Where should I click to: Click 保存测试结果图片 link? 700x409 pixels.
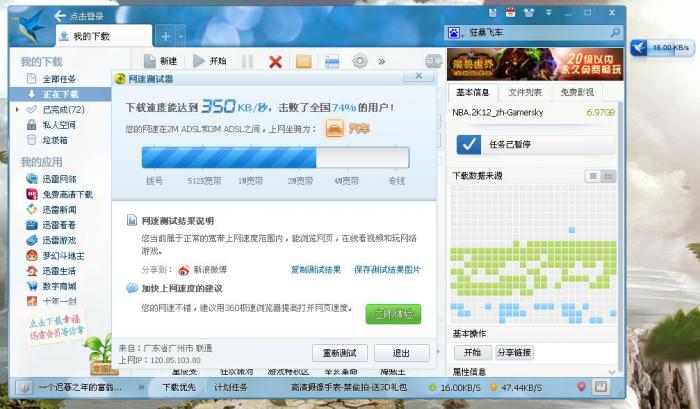(387, 270)
